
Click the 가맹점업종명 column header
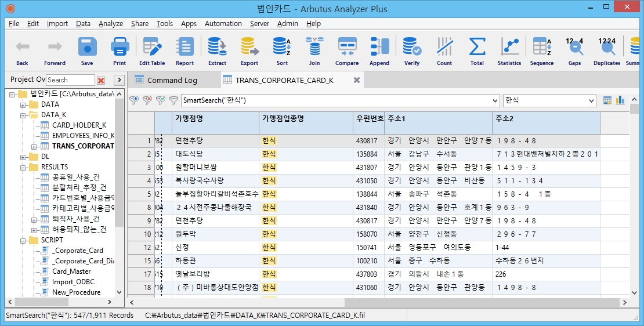pos(306,123)
